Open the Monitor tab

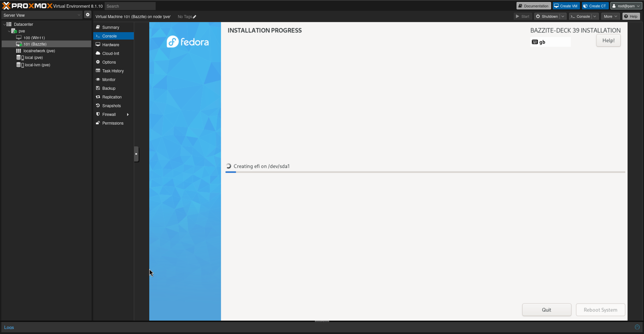click(113, 79)
